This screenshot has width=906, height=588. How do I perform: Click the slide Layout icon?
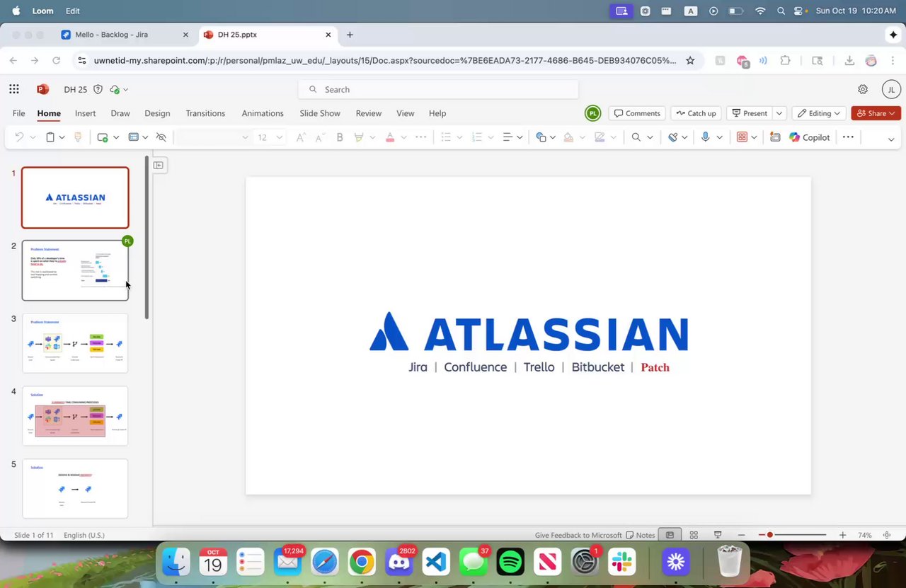click(x=133, y=137)
